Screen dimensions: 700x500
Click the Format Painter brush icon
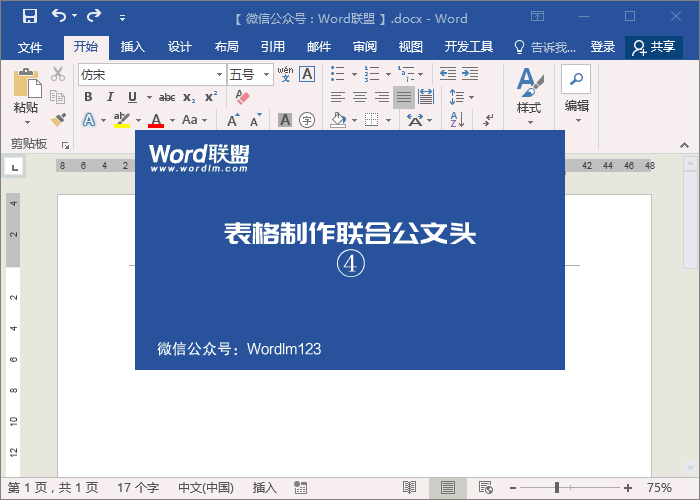coord(58,119)
